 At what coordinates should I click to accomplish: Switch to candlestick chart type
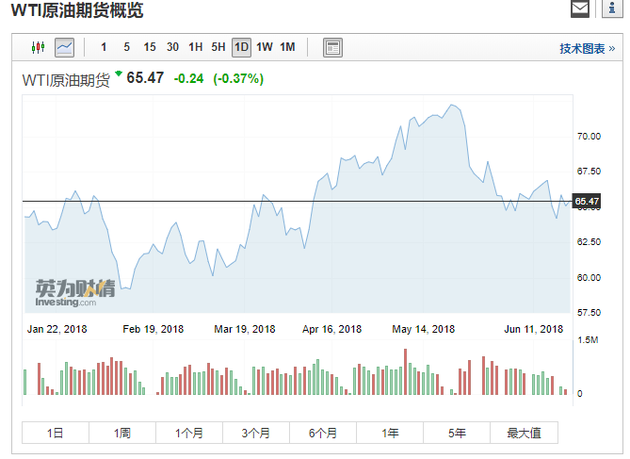pos(39,47)
